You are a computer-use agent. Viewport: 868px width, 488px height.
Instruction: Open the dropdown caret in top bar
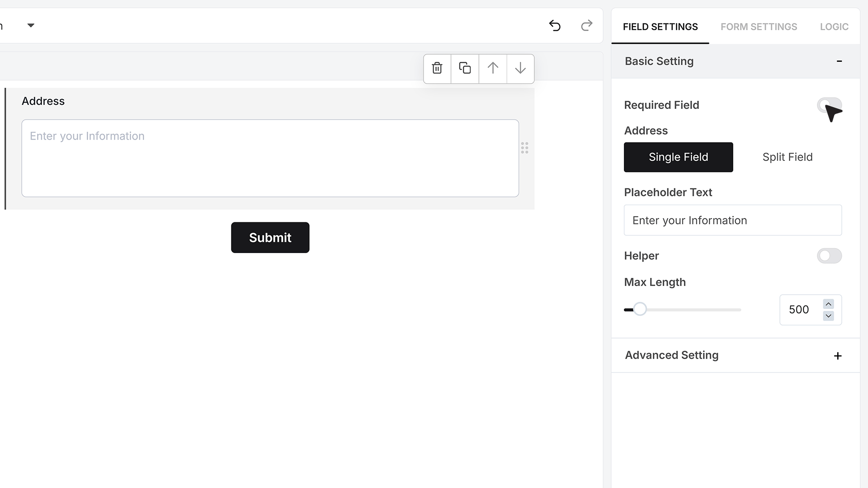coord(31,25)
